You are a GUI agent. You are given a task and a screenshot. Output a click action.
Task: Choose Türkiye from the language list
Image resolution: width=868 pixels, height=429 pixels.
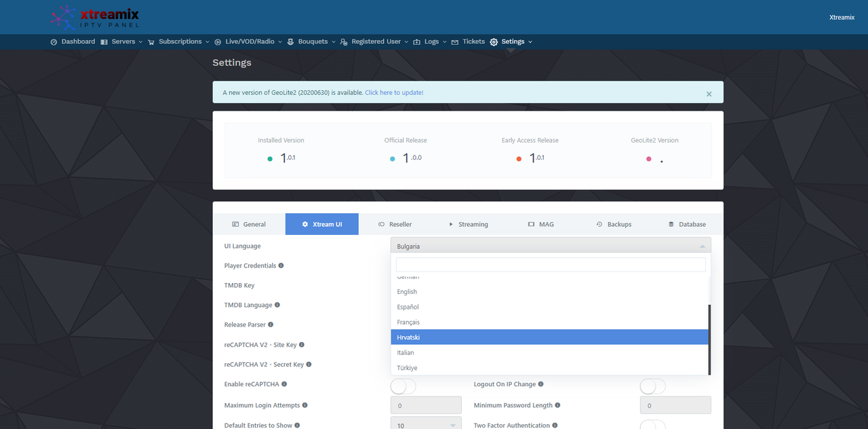point(550,368)
